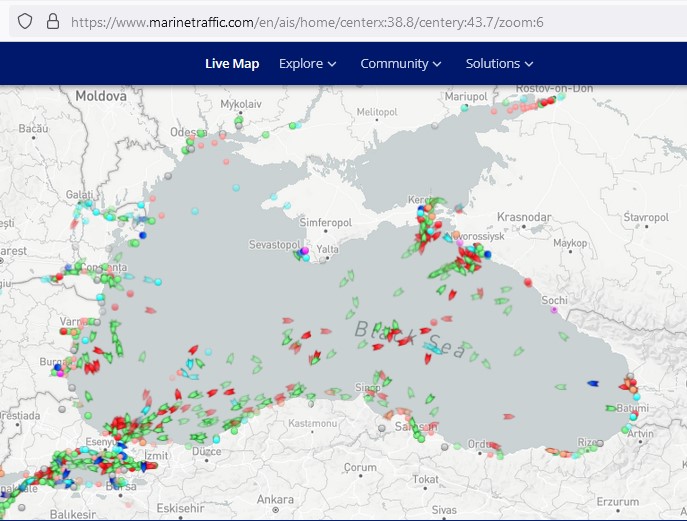Click the shield tracking protection icon
This screenshot has height=521, width=687.
point(25,21)
